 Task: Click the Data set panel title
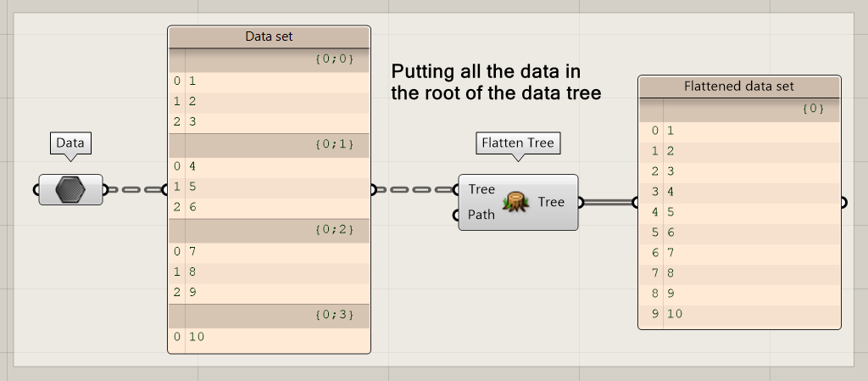click(x=269, y=36)
